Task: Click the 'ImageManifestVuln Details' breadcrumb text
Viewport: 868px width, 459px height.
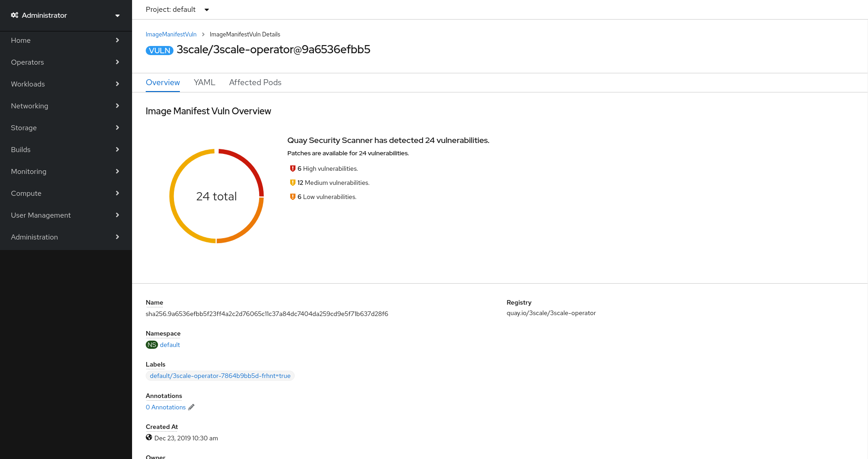Action: 245,35
